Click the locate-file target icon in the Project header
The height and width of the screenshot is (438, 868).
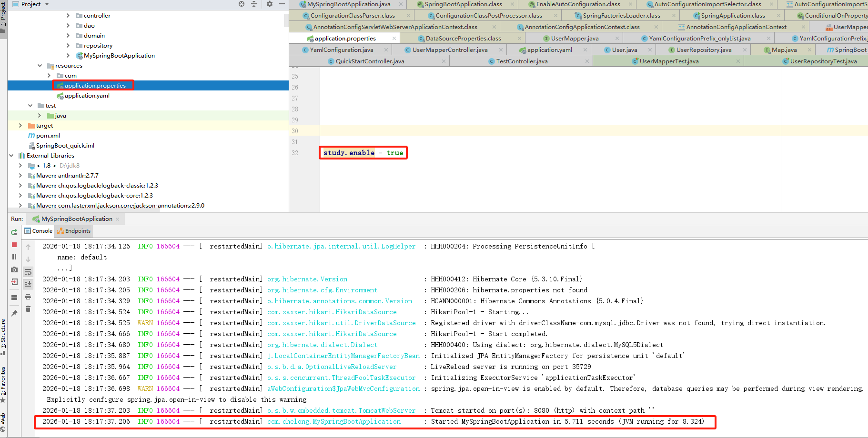point(242,4)
